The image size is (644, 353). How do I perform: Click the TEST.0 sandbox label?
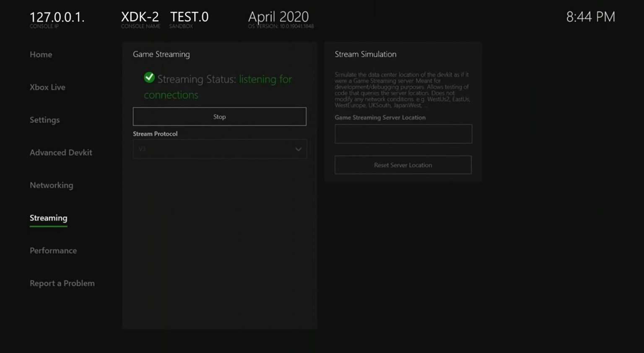189,17
